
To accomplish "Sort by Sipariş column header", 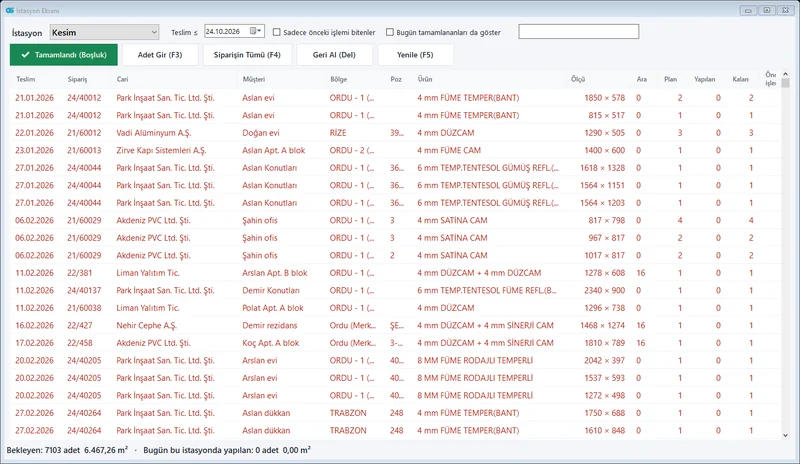I will click(x=78, y=79).
